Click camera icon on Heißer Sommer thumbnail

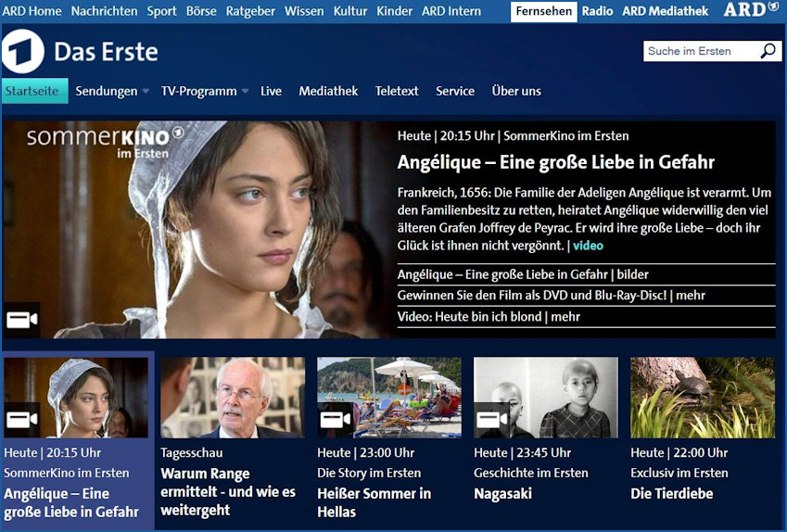coord(335,420)
